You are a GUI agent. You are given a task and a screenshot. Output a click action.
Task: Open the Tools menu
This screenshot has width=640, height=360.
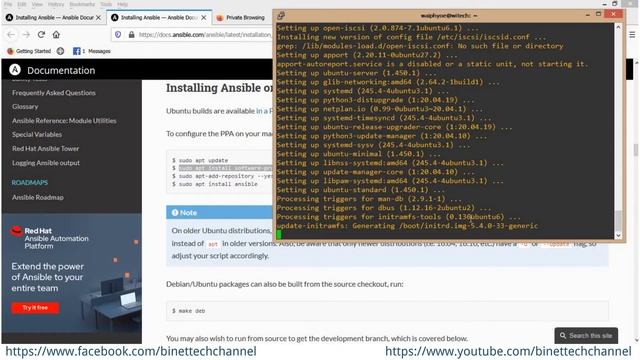pos(106,4)
